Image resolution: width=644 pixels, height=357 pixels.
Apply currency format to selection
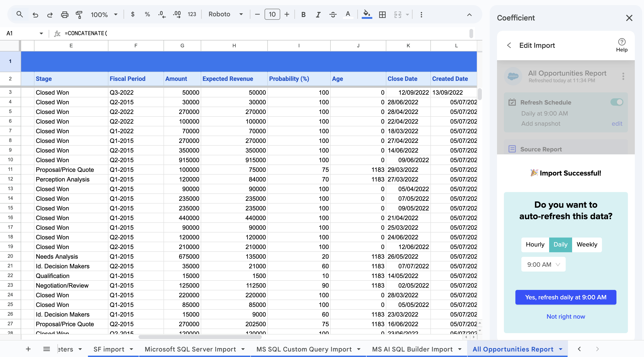(x=133, y=14)
